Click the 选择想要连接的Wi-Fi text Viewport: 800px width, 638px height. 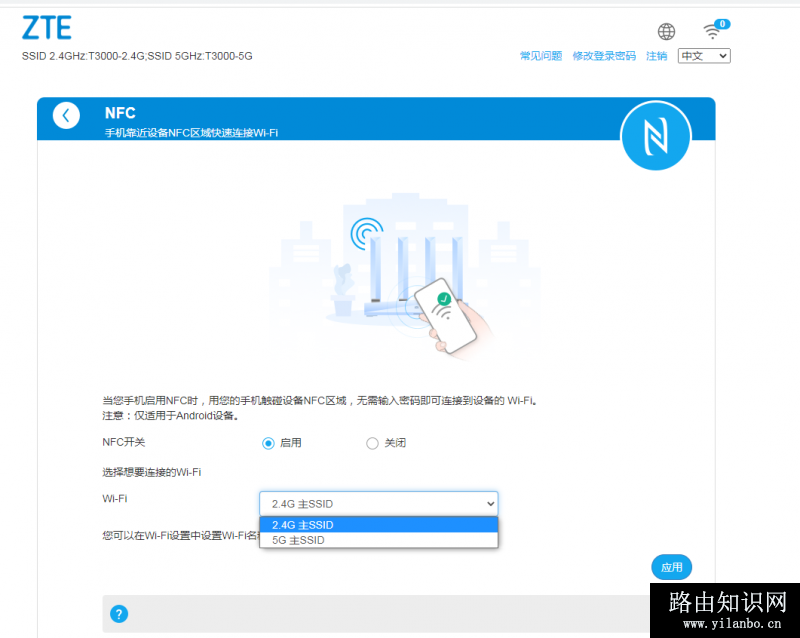coord(152,472)
